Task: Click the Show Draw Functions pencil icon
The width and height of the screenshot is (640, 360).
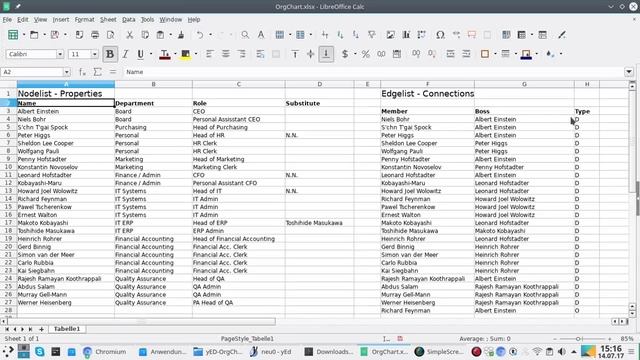Action: coord(562,35)
